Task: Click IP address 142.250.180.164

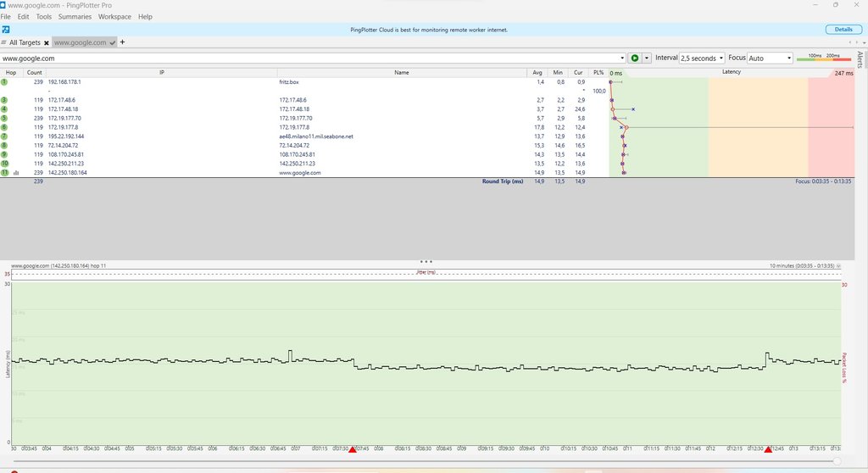Action: pyautogui.click(x=67, y=173)
